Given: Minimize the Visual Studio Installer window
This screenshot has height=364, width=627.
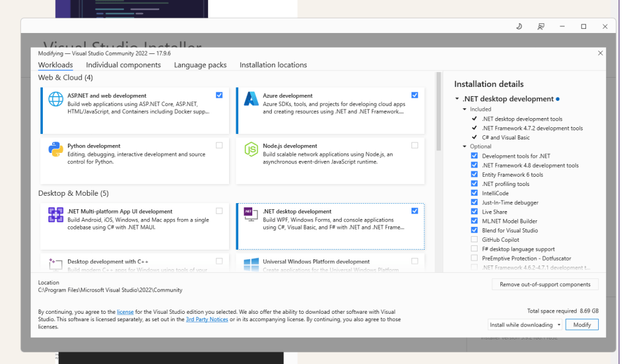Looking at the screenshot, I should tap(562, 26).
